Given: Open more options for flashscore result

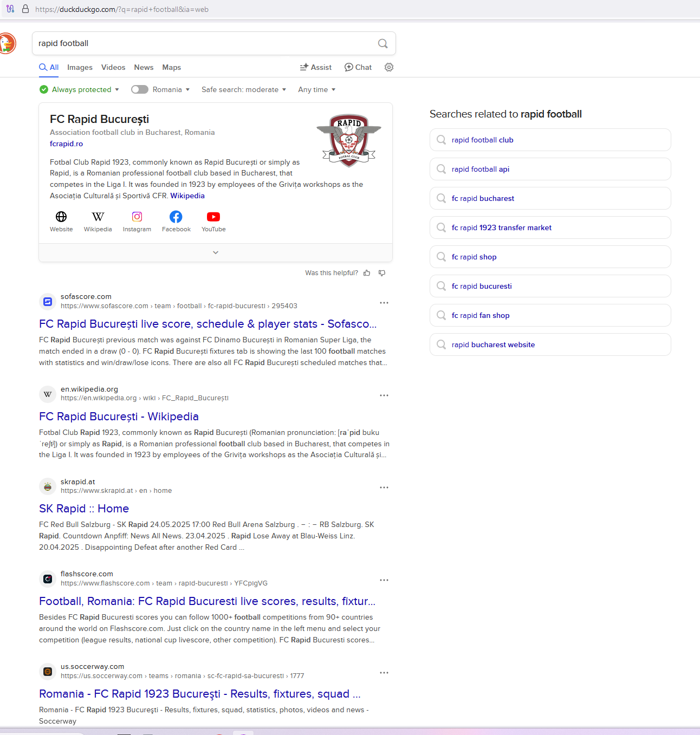Looking at the screenshot, I should pos(384,580).
